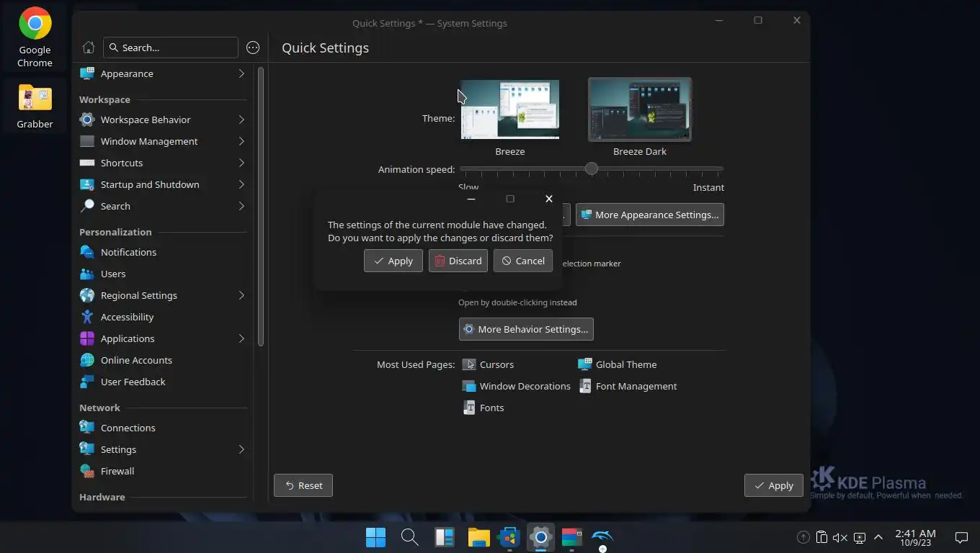
Task: Open the network Connections icon
Action: 87,428
